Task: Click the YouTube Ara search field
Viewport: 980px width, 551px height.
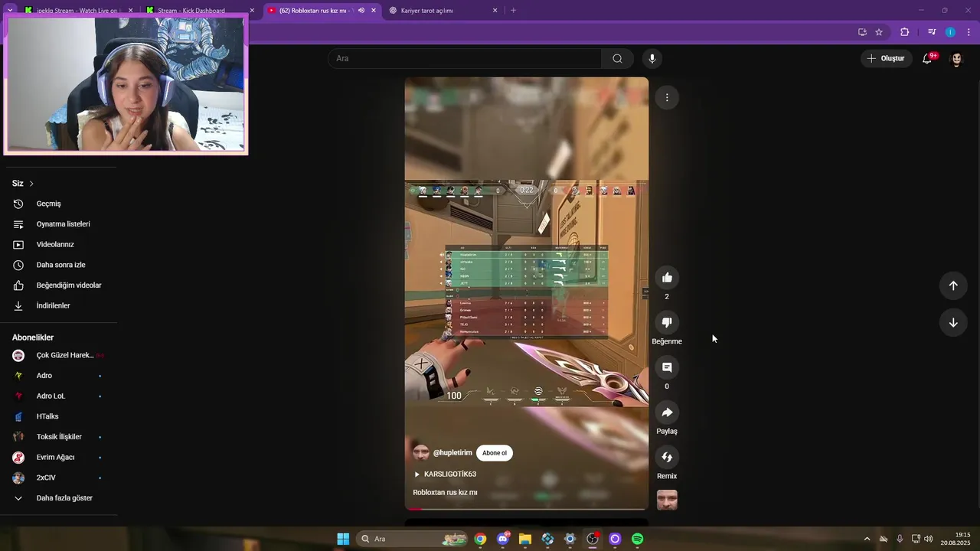Action: [x=465, y=59]
